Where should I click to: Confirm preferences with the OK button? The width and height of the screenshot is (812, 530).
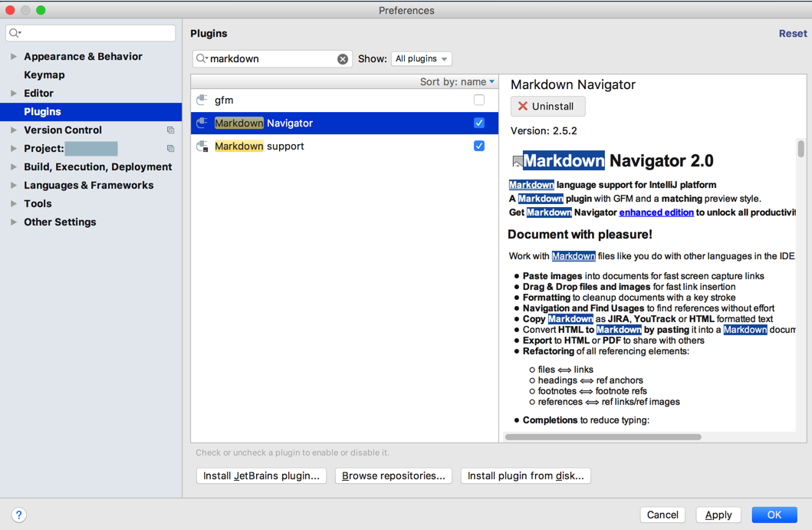pyautogui.click(x=774, y=515)
